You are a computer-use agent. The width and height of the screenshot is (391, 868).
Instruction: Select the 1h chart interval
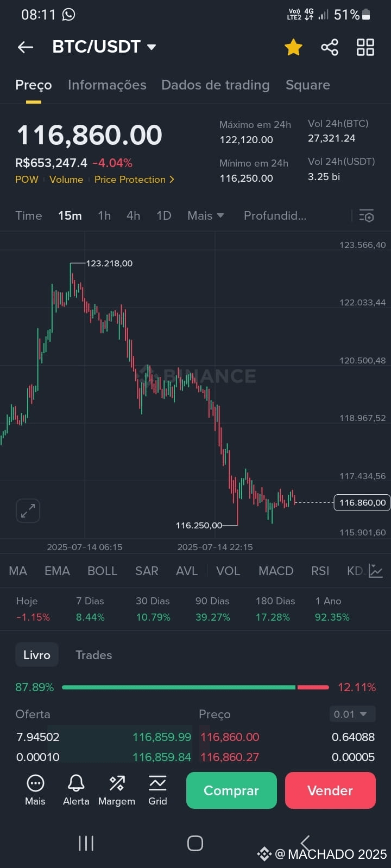pos(104,215)
